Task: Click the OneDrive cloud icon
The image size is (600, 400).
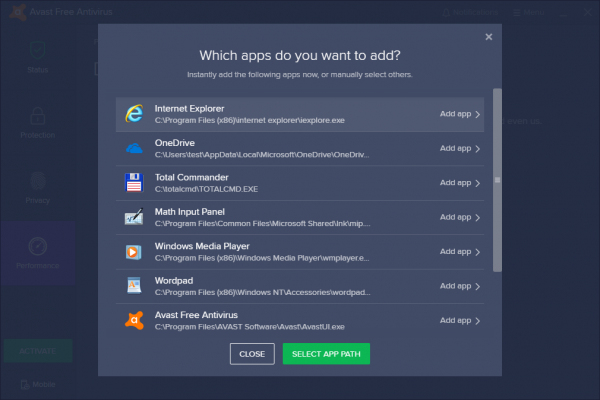Action: [x=134, y=149]
